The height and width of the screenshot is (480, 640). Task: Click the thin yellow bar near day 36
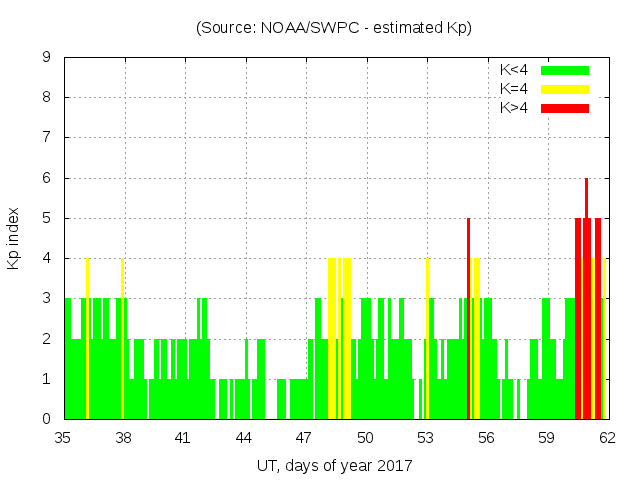[x=88, y=340]
